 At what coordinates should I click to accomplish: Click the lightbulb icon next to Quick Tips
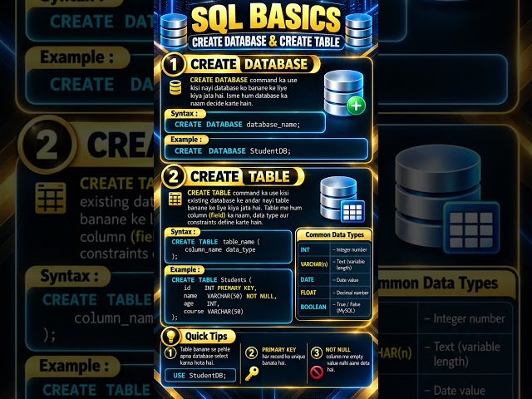[x=170, y=337]
